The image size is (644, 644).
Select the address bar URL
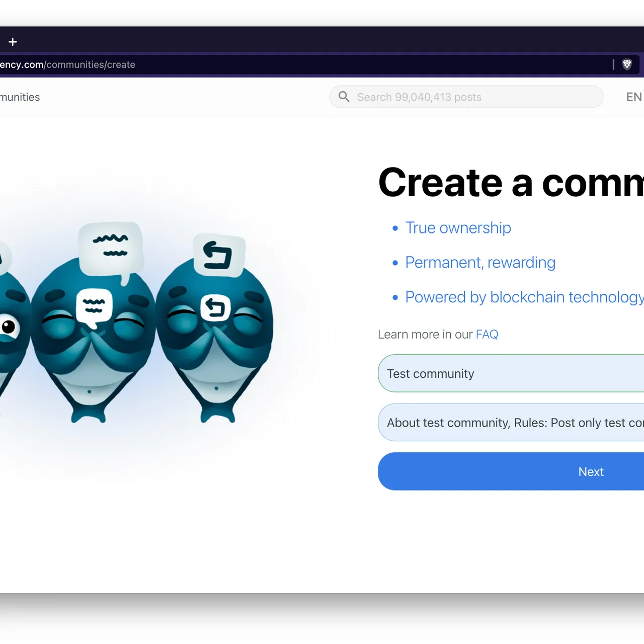click(x=67, y=64)
